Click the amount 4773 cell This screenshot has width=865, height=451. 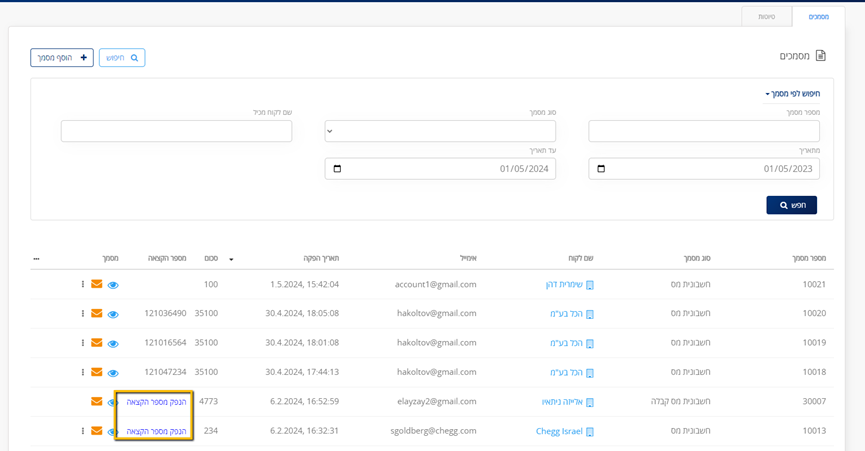pos(209,401)
